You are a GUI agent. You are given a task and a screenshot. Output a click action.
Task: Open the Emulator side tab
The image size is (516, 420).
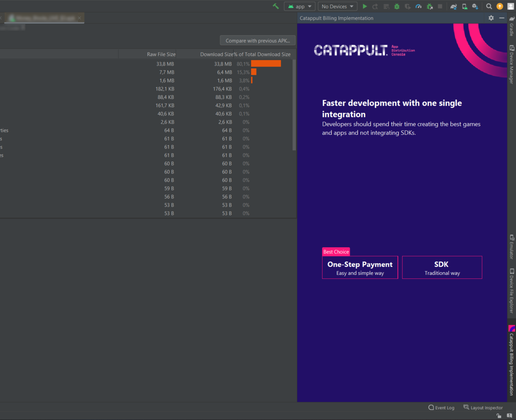click(511, 247)
